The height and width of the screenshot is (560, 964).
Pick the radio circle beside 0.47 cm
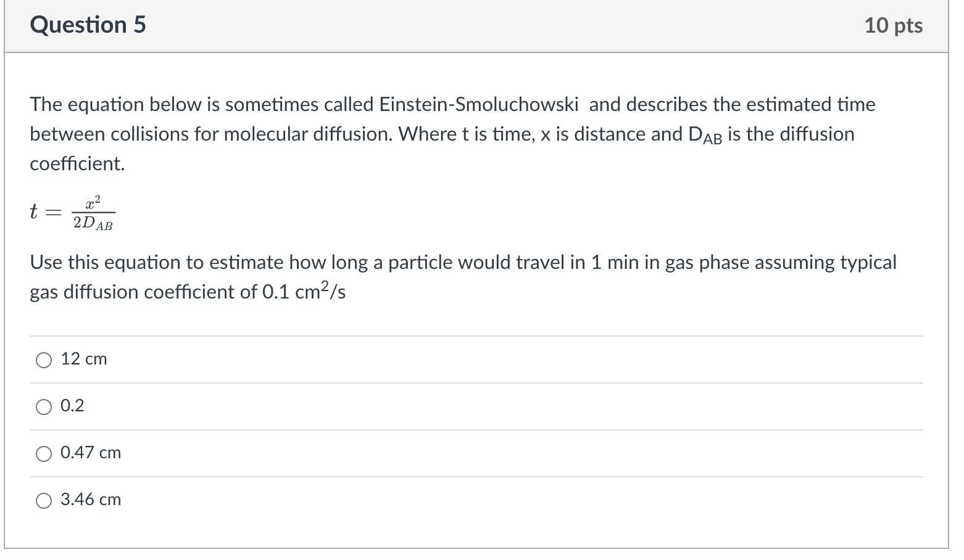pyautogui.click(x=44, y=454)
